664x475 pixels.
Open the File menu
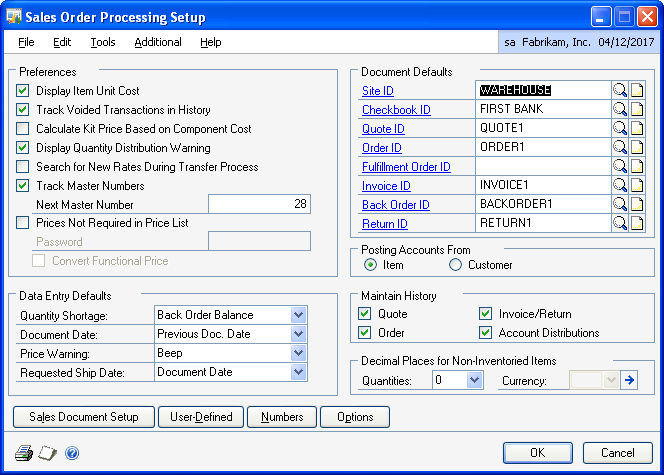[26, 42]
